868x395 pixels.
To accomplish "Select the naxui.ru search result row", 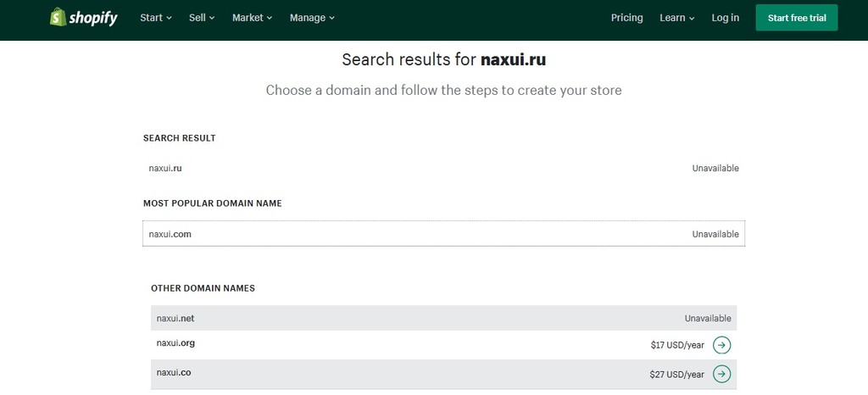I will point(443,168).
